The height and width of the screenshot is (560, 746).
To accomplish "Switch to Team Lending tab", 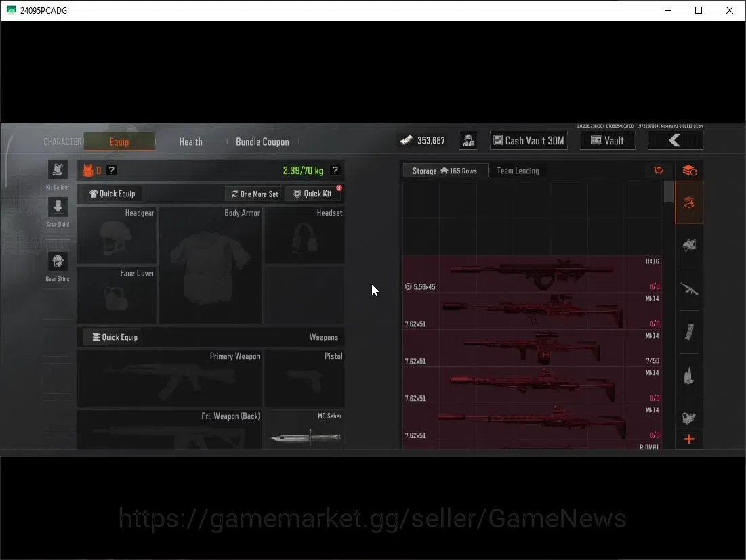I will (x=518, y=171).
